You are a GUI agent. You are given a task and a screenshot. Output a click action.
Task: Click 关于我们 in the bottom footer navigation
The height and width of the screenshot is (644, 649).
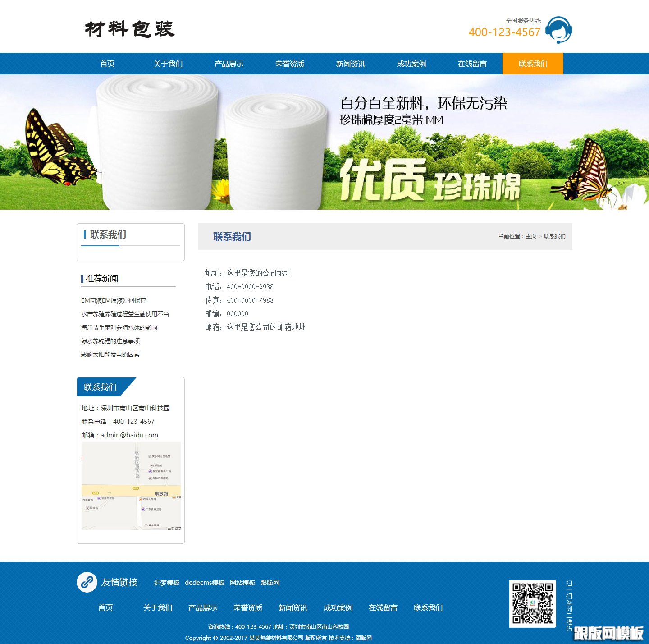click(158, 608)
